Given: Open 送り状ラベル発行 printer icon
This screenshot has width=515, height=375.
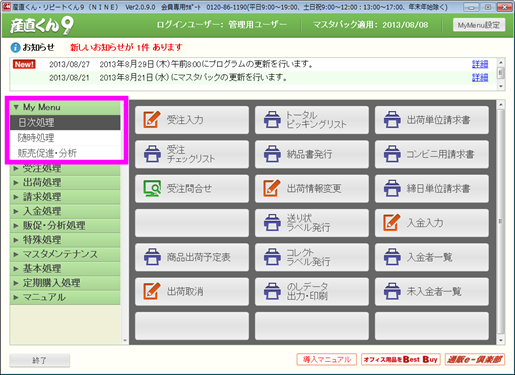Looking at the screenshot, I should pyautogui.click(x=272, y=223).
